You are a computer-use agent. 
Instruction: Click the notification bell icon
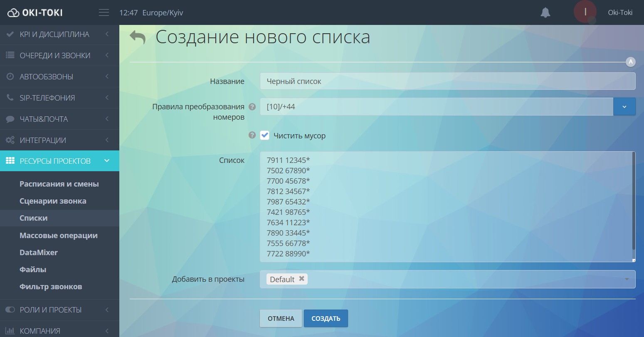click(545, 12)
